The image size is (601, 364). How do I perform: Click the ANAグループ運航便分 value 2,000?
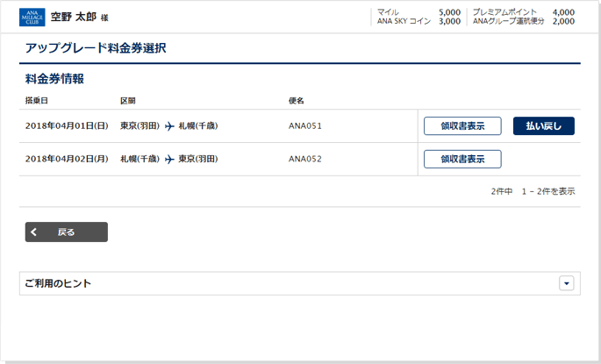click(563, 22)
